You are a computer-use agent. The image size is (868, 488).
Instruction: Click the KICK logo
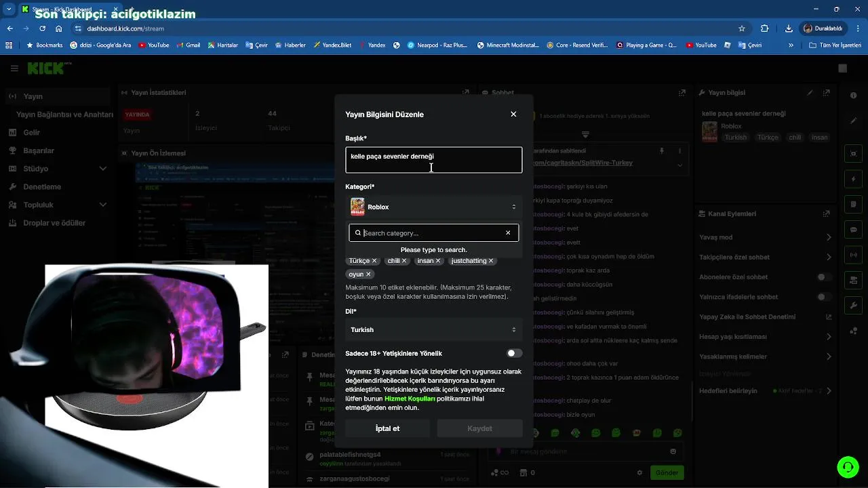pyautogui.click(x=46, y=68)
